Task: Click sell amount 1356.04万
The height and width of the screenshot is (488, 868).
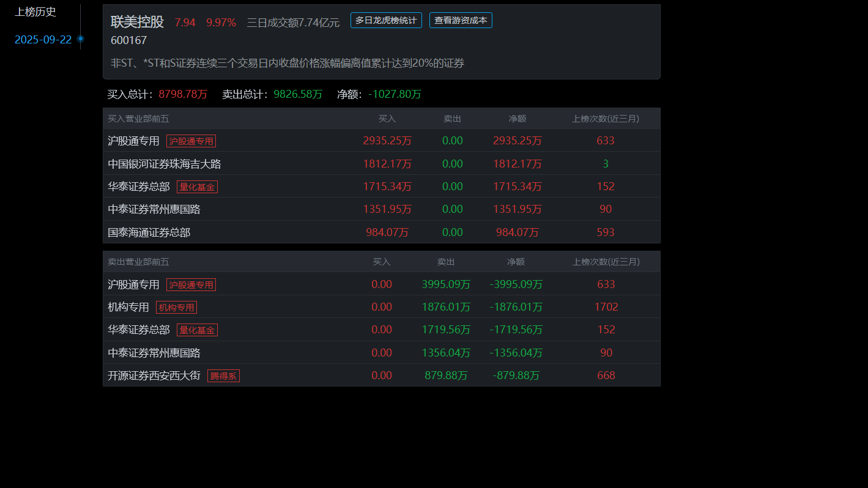Action: pos(446,353)
